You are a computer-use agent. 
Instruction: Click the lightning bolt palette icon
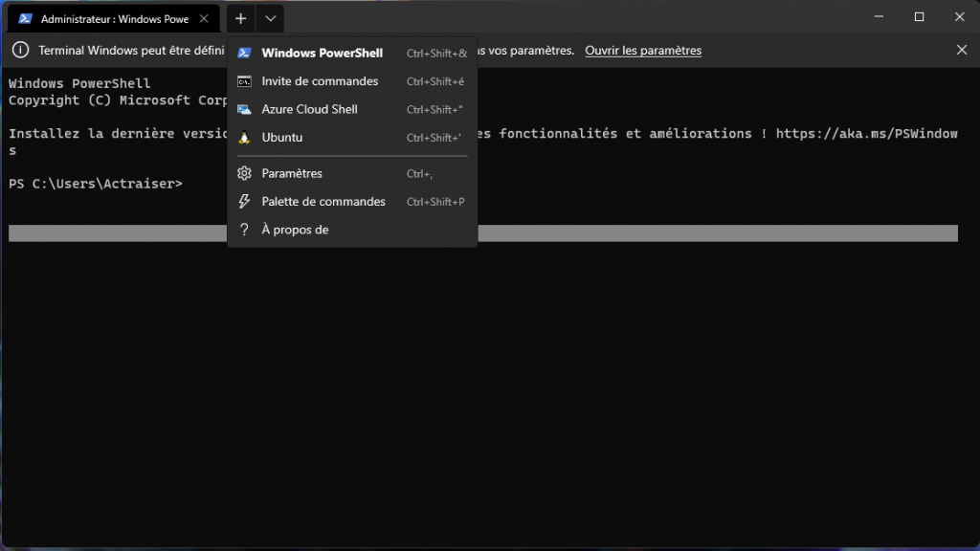244,202
